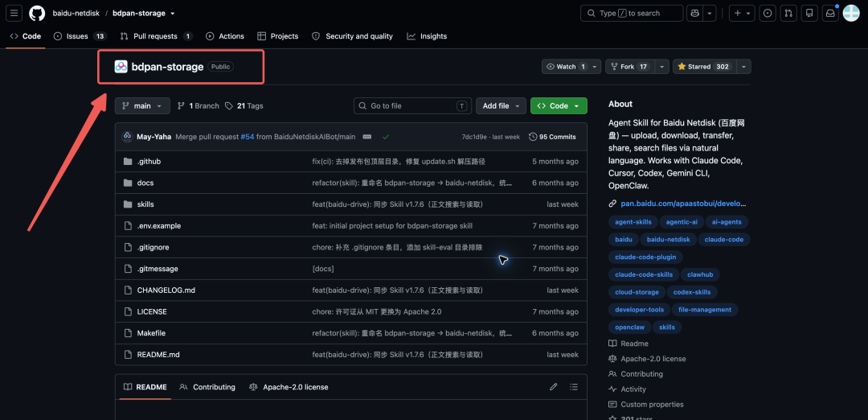Open the baidu-netdisk owner link
868x420 pixels.
pos(76,13)
